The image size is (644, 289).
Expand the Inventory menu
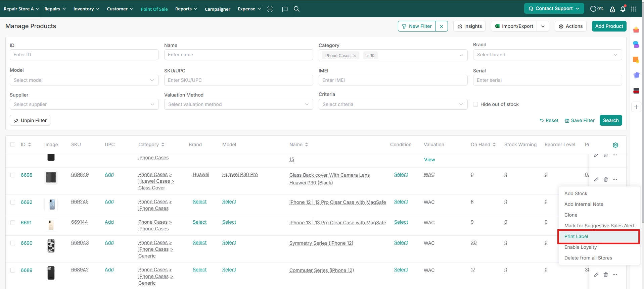(x=86, y=9)
